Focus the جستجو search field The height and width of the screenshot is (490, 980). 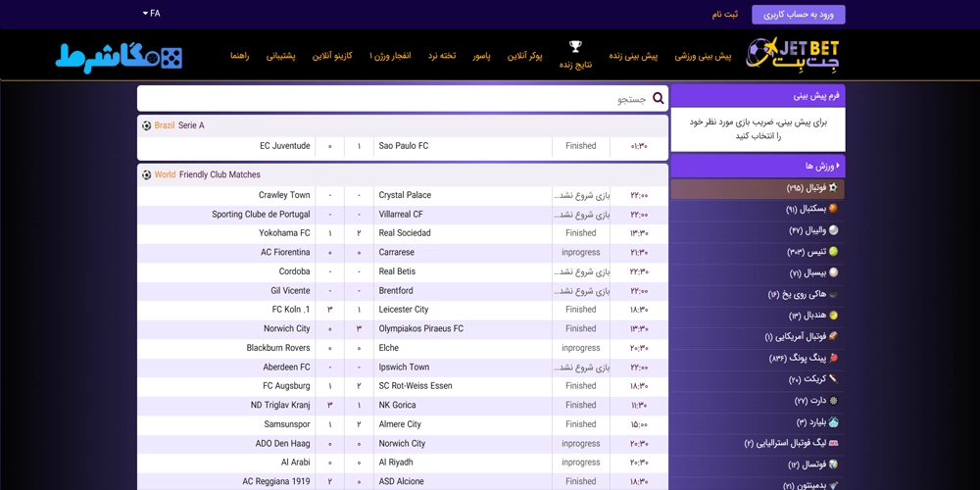[403, 99]
